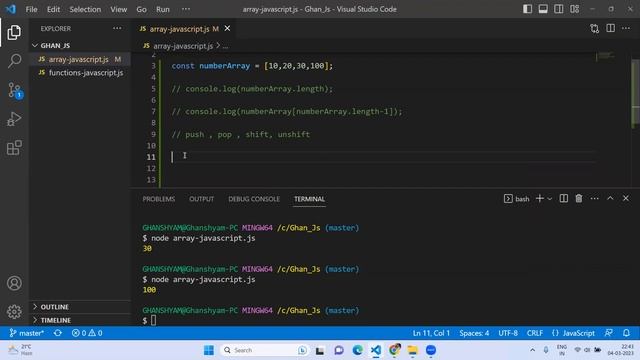The image size is (640, 360).
Task: Add a new terminal with plus icon
Action: (x=539, y=198)
